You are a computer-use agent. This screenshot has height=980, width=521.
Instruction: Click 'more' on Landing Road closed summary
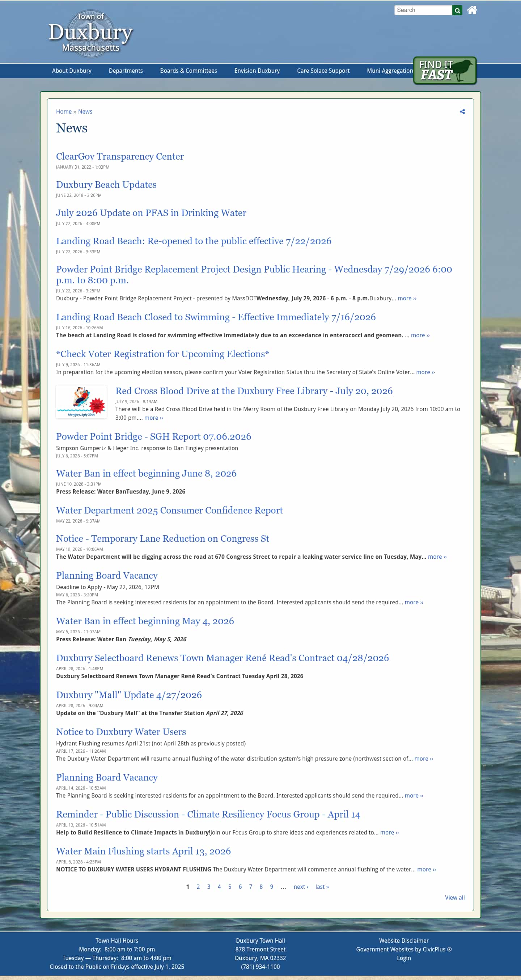(x=420, y=335)
